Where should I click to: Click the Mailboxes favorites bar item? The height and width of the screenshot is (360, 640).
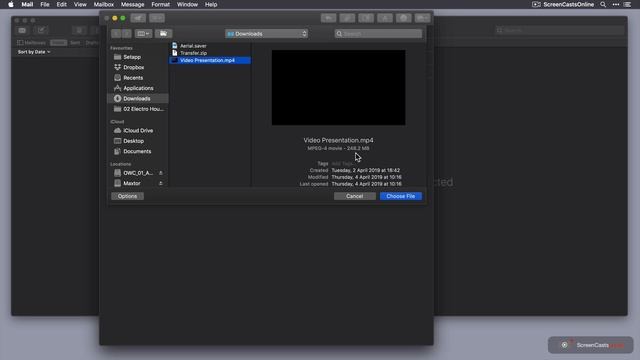(x=31, y=42)
